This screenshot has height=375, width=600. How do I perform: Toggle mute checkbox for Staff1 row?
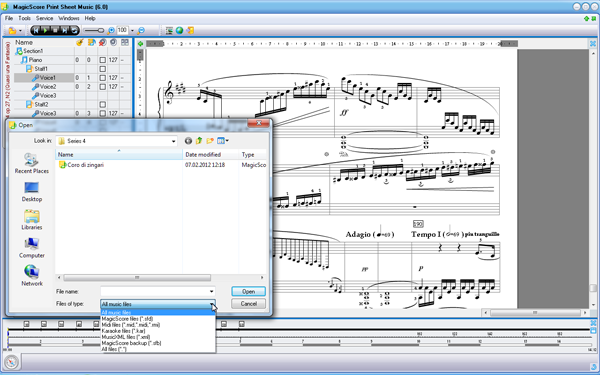point(103,69)
